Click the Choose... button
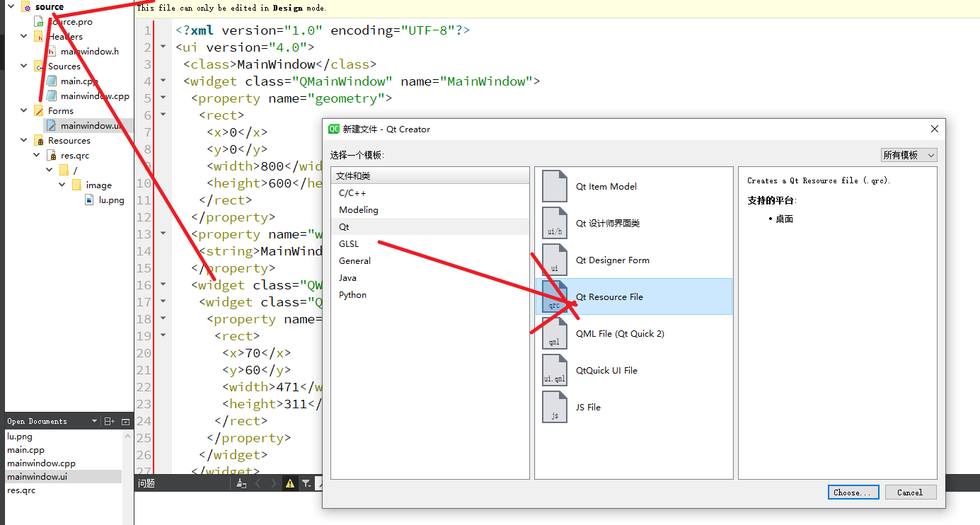The width and height of the screenshot is (980, 525). (853, 492)
